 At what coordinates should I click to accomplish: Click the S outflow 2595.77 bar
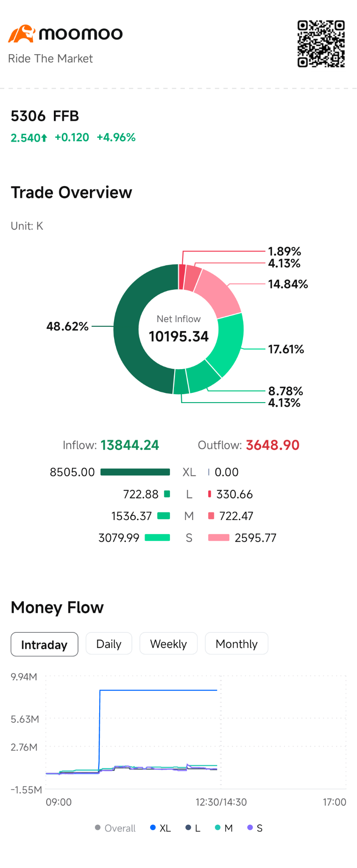pos(219,538)
